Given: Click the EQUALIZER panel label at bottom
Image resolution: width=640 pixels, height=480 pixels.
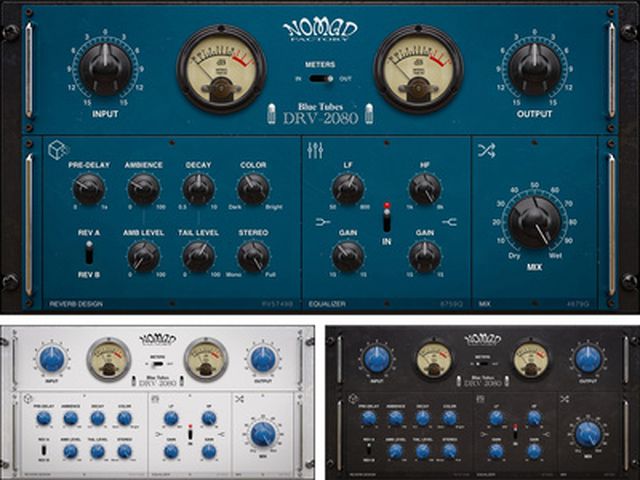Looking at the screenshot, I should coord(327,304).
